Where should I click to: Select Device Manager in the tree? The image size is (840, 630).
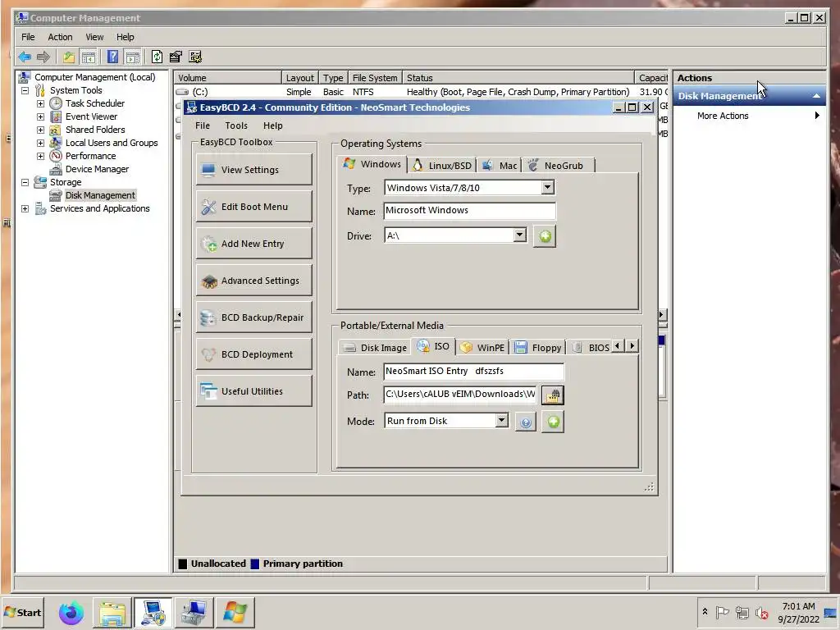click(x=97, y=169)
